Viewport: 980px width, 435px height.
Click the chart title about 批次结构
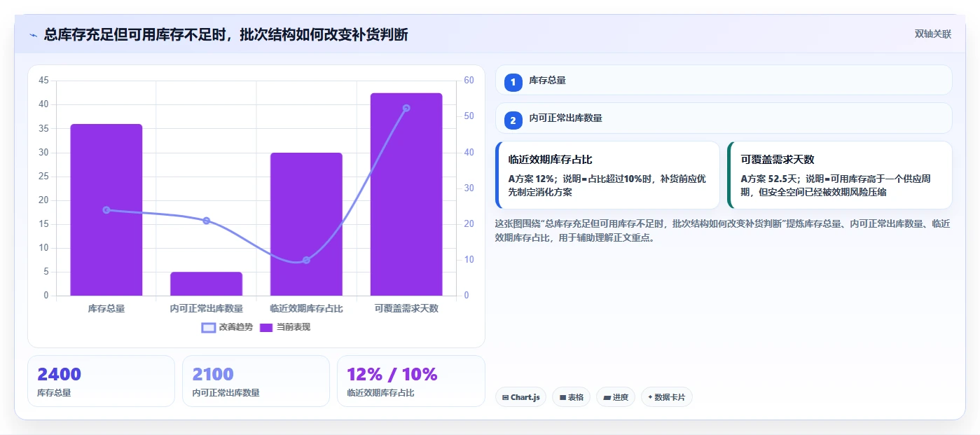226,34
